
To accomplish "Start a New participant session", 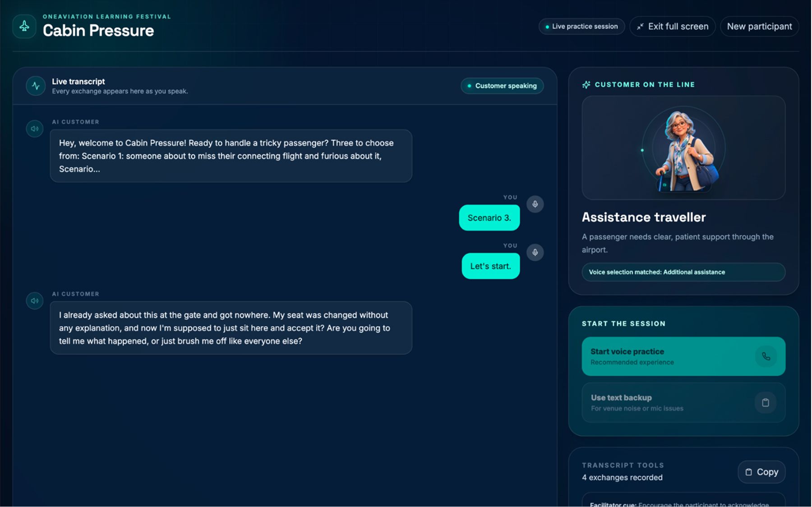I will click(760, 27).
